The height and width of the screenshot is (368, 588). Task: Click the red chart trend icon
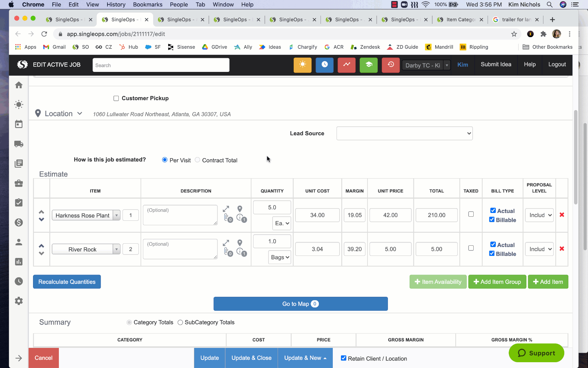tap(346, 65)
